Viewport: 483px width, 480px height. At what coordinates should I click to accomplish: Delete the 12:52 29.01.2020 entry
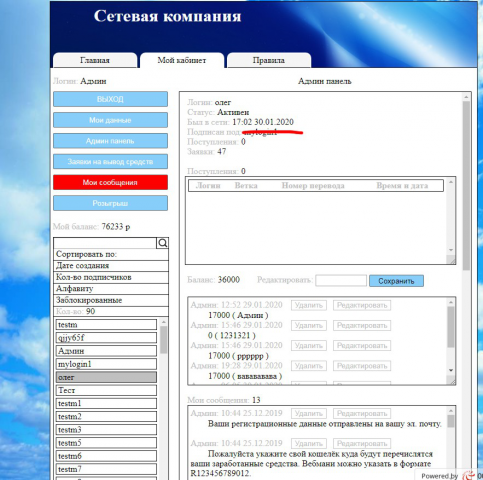[x=309, y=305]
